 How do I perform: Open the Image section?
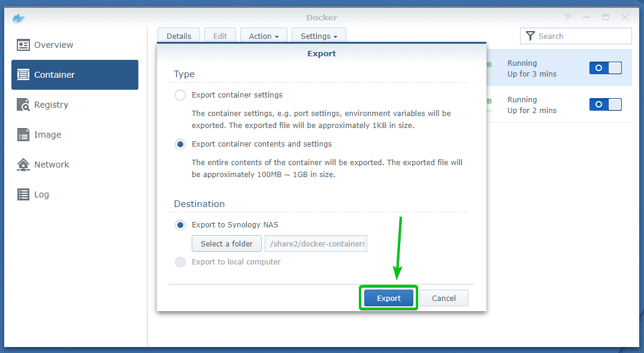click(x=75, y=135)
